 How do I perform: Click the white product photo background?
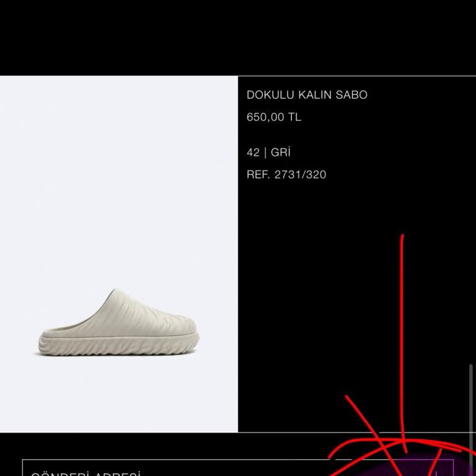point(119,182)
